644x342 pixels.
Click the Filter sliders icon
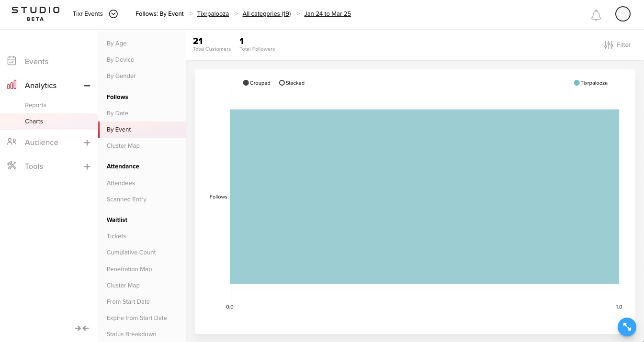[609, 45]
